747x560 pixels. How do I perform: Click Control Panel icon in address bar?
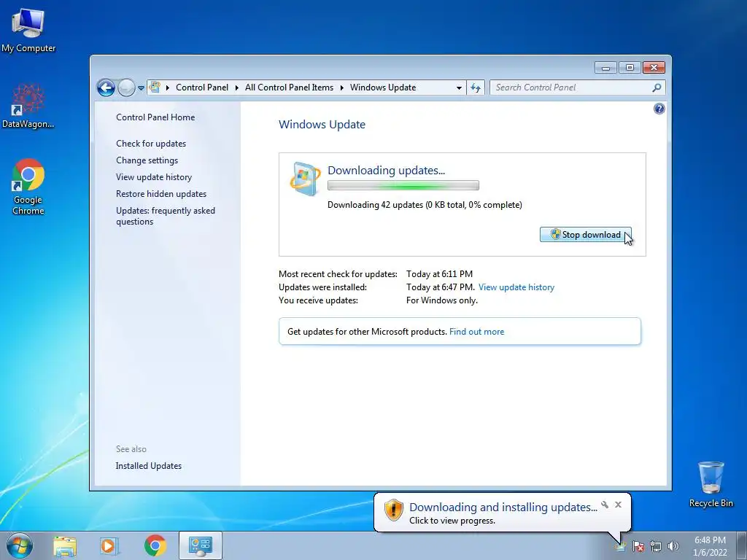click(x=155, y=87)
